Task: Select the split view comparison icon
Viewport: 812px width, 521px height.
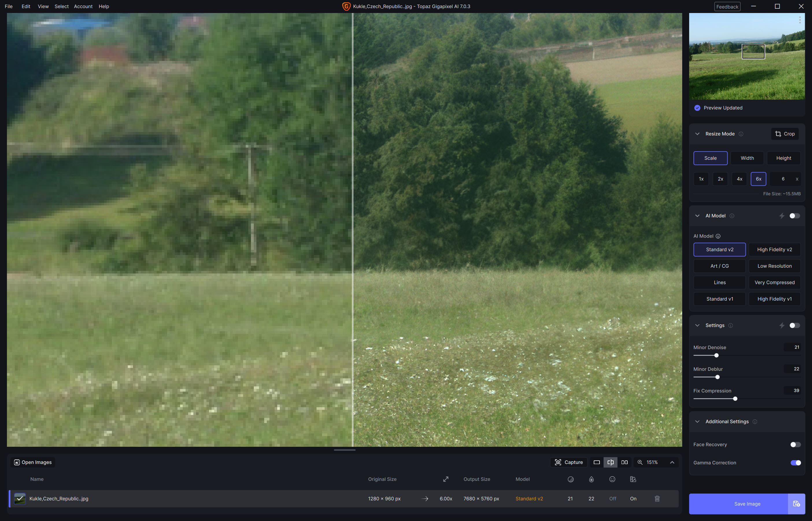Action: point(610,462)
